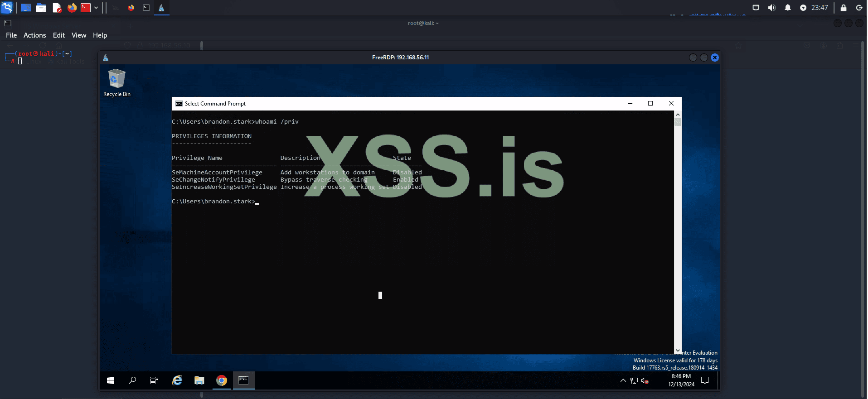Image resolution: width=868 pixels, height=399 pixels.
Task: Click the Command Prompt scrollbar down arrow
Action: tap(678, 351)
